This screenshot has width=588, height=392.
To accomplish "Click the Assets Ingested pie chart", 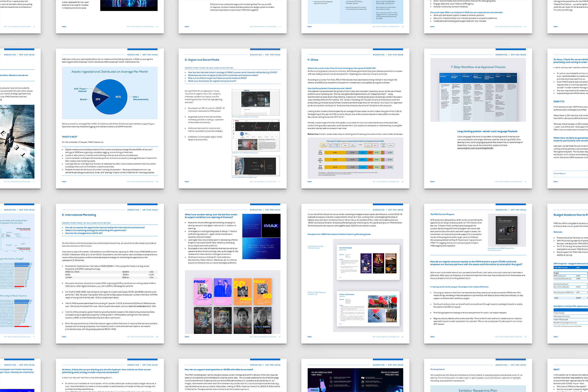I will [x=110, y=97].
